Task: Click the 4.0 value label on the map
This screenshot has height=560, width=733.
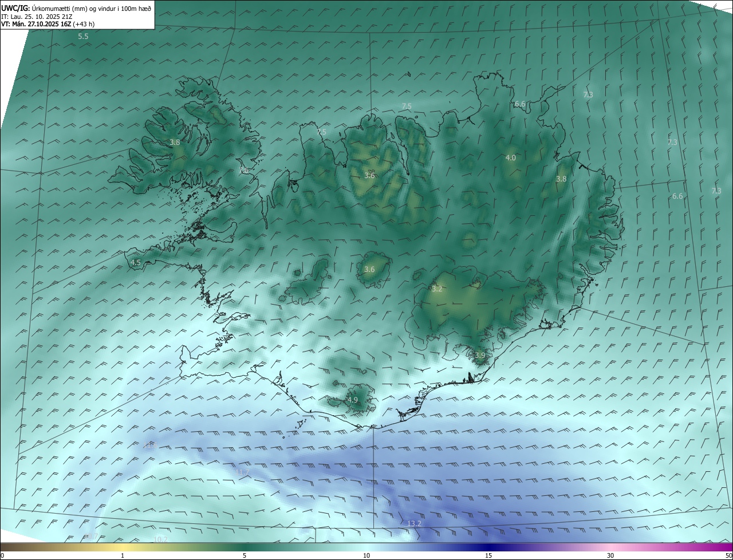Action: [x=511, y=158]
